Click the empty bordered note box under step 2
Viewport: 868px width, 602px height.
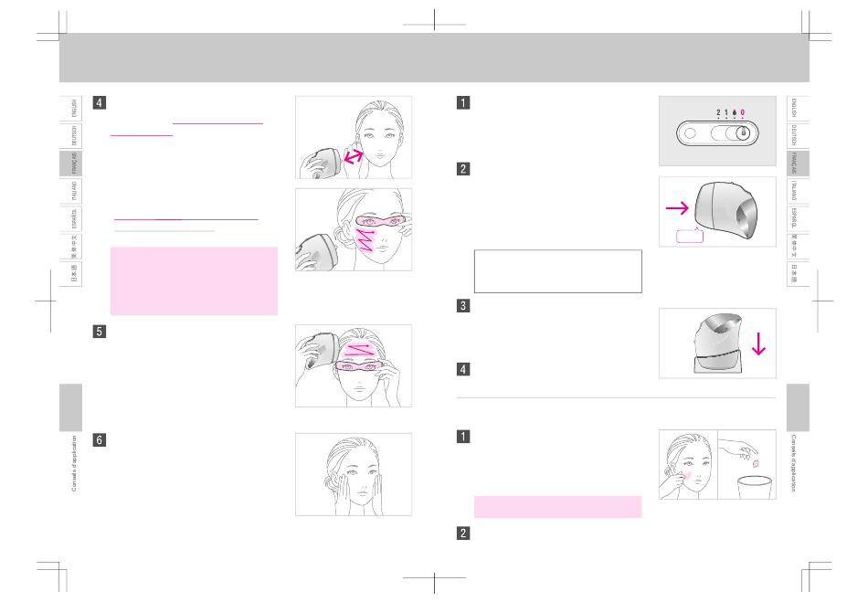[558, 271]
